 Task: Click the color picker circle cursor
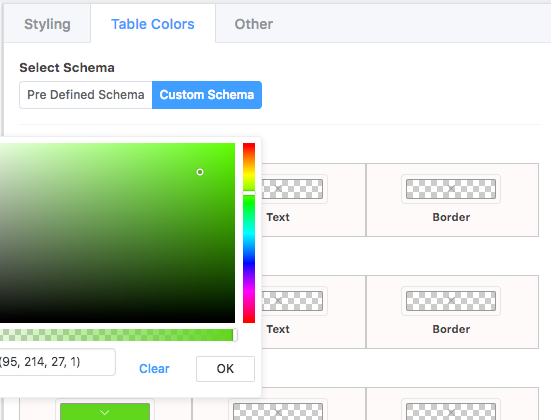pyautogui.click(x=200, y=172)
